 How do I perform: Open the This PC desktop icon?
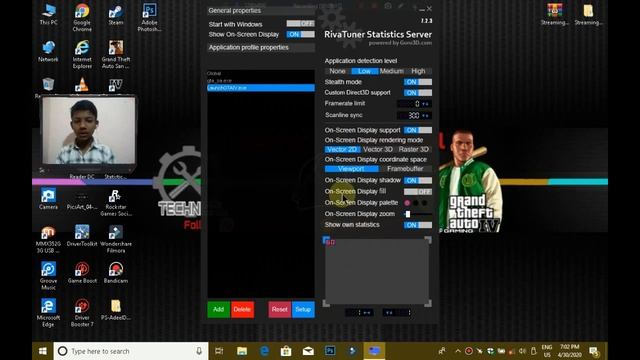(x=49, y=14)
